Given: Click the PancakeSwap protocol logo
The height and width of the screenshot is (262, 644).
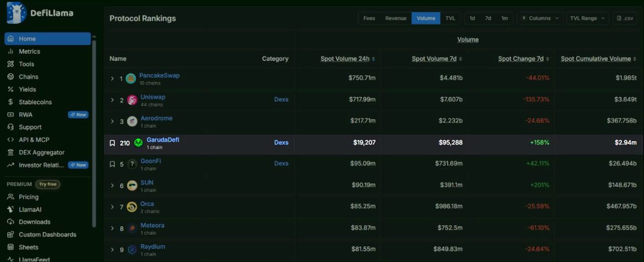Looking at the screenshot, I should point(131,79).
